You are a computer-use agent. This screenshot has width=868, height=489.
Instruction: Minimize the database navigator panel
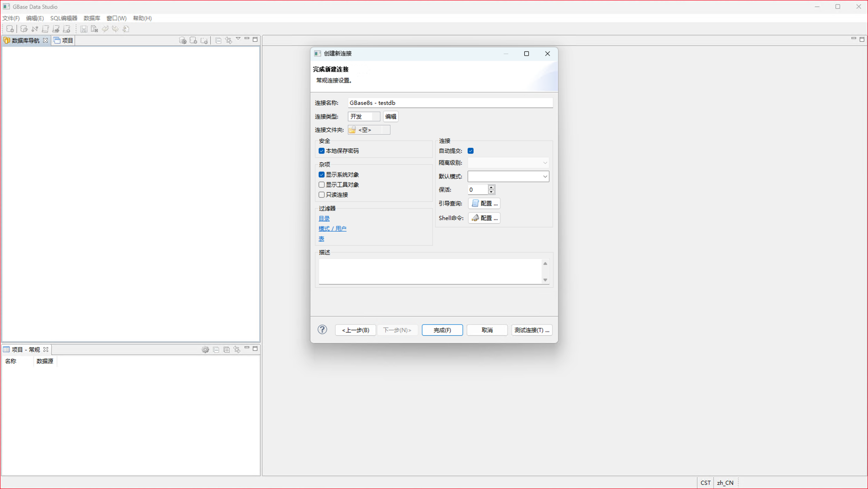(x=247, y=39)
